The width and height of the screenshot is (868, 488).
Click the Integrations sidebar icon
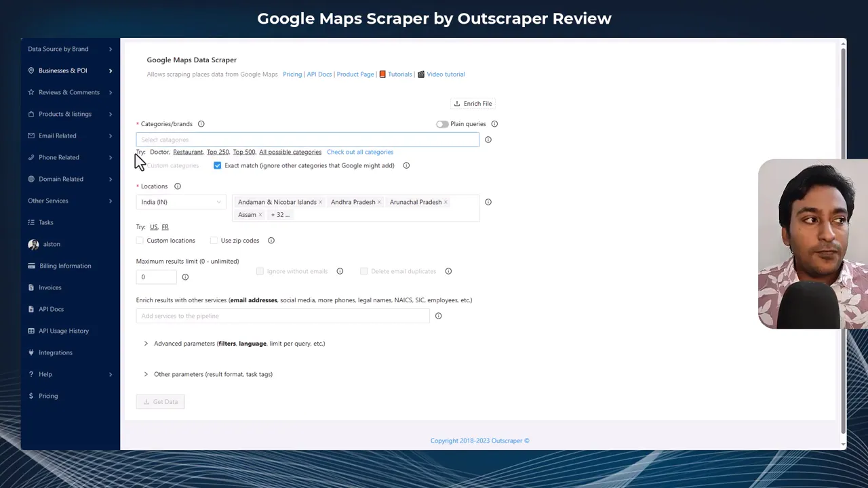tap(31, 352)
